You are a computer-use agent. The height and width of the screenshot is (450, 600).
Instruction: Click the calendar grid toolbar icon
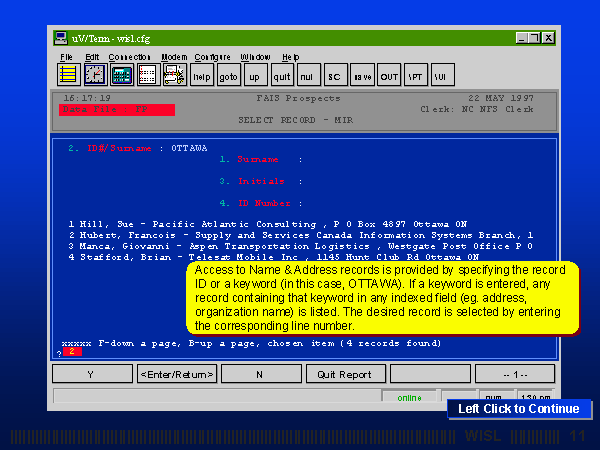pyautogui.click(x=147, y=75)
